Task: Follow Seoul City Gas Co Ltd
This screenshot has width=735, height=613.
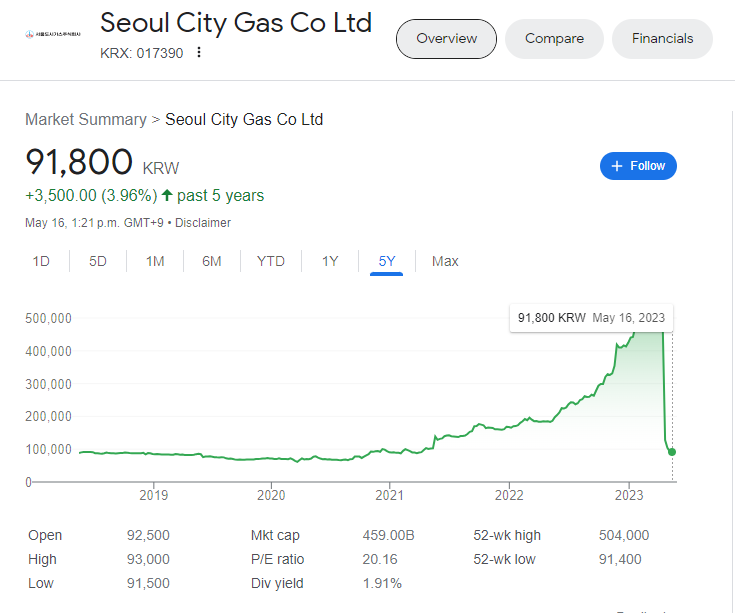Action: click(638, 166)
